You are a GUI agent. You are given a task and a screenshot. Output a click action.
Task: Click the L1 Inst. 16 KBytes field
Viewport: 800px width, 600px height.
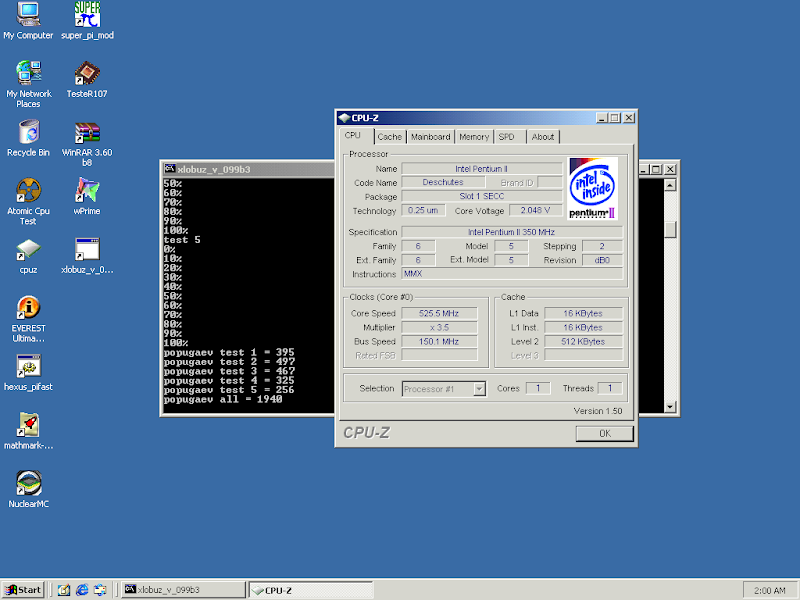pyautogui.click(x=583, y=328)
